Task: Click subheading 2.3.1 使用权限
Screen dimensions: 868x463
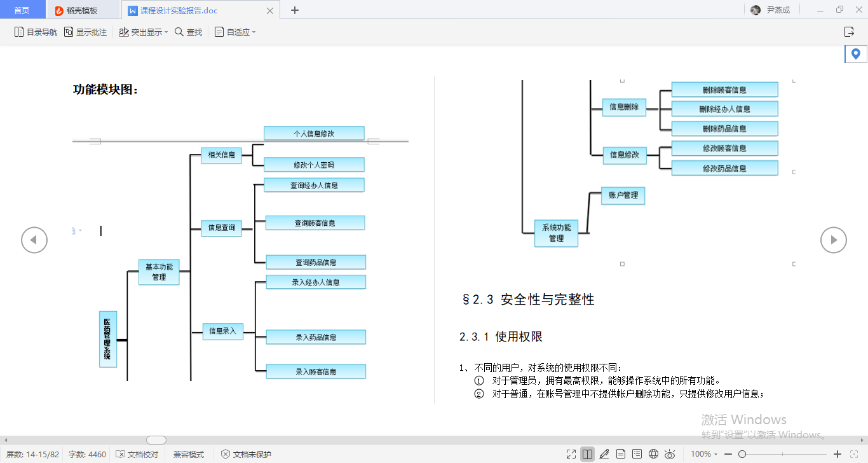Action: [x=501, y=337]
